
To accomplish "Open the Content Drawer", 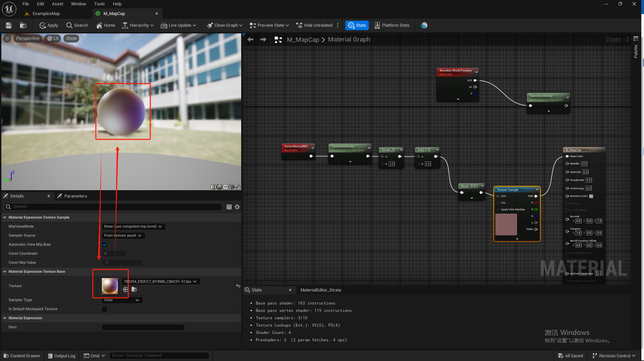I will (22, 356).
